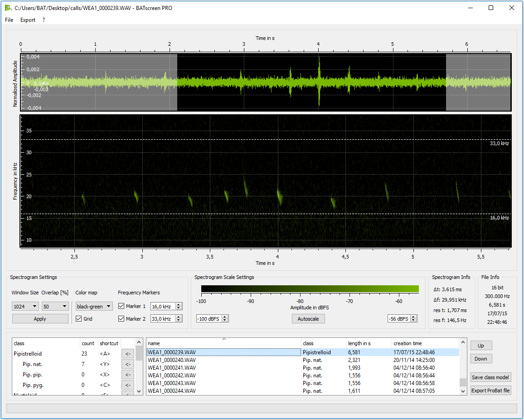Click the Marker 2 frequency field 33,0 kHz
Viewport: 524px width, 420px height.
[163, 319]
